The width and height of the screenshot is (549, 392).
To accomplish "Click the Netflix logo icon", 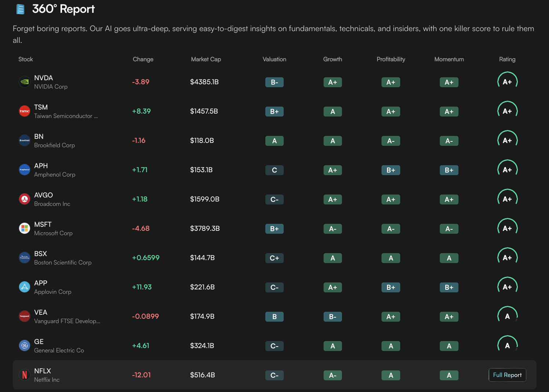I will [25, 375].
